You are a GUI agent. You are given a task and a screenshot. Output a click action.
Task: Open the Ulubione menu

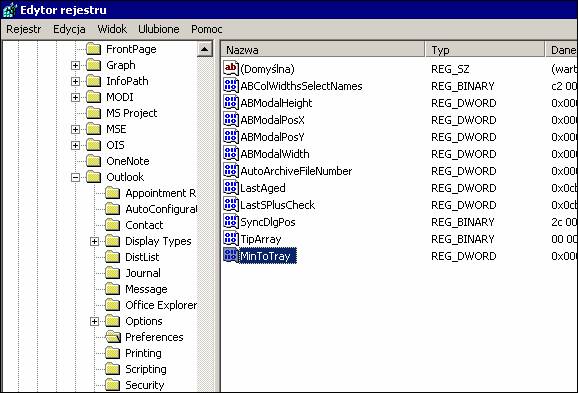click(x=159, y=29)
